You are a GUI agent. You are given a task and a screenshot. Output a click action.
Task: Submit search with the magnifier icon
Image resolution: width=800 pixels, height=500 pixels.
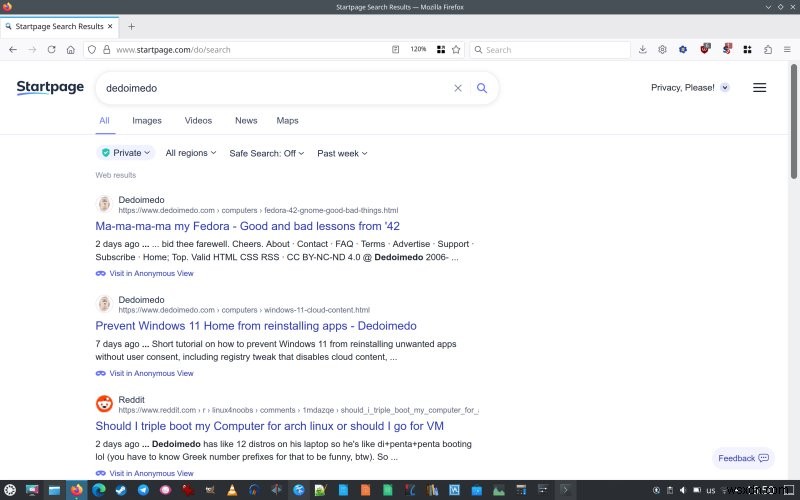coord(482,88)
